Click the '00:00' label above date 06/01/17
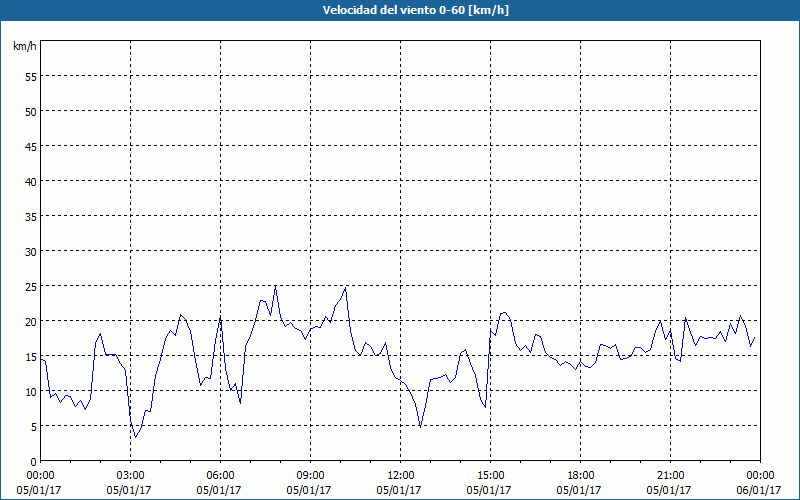This screenshot has height=500, width=800. click(760, 476)
